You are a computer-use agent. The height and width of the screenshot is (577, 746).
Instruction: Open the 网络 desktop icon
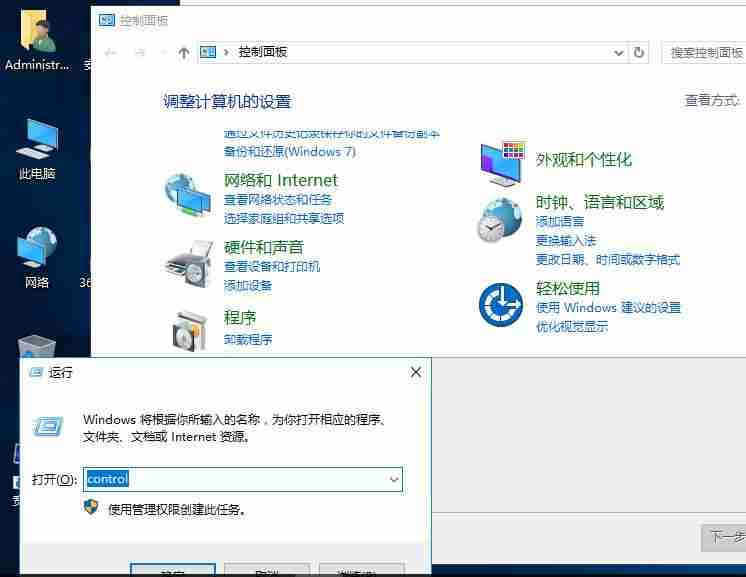(x=37, y=257)
